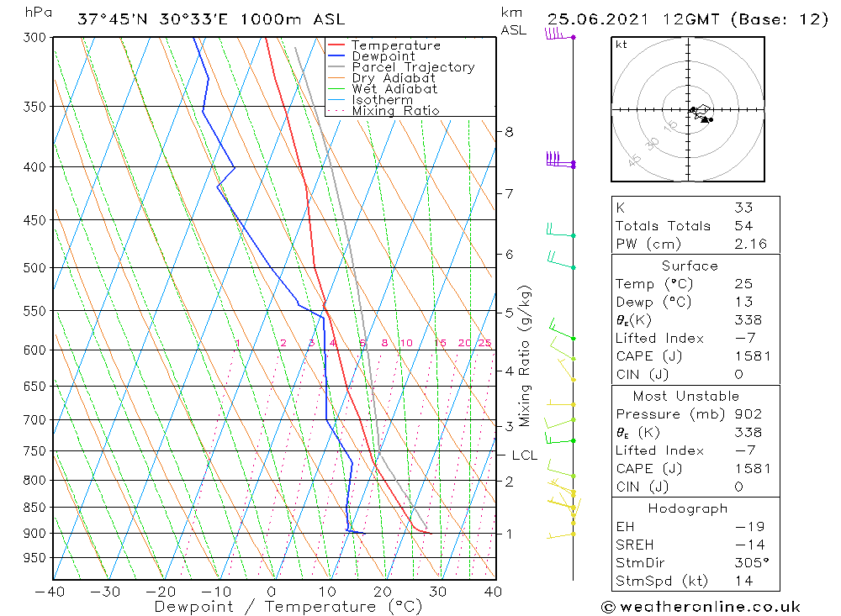Click the Pressure (mb) value 902
Image resolution: width=841 pixels, height=616 pixels.
pyautogui.click(x=748, y=413)
